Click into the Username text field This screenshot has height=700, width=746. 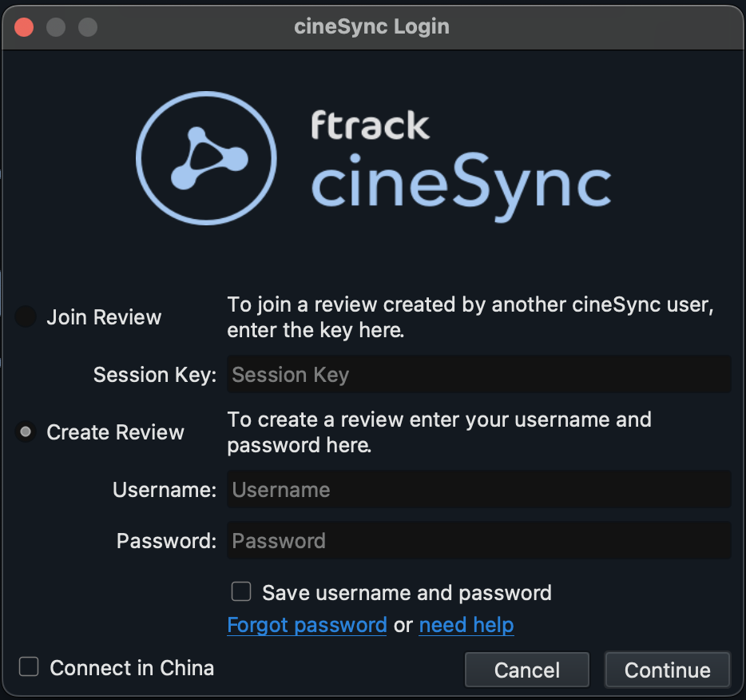[x=479, y=489]
